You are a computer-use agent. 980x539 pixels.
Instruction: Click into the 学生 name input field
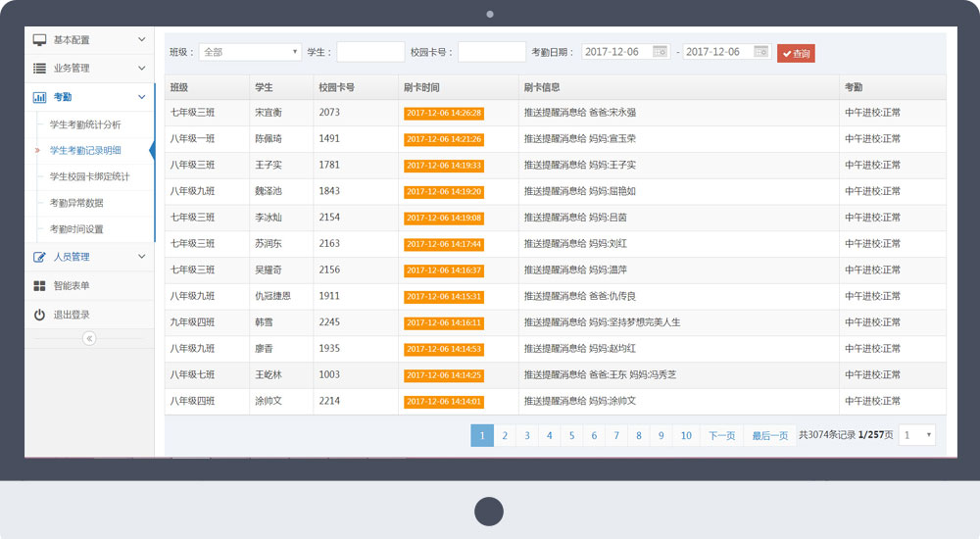coord(370,52)
